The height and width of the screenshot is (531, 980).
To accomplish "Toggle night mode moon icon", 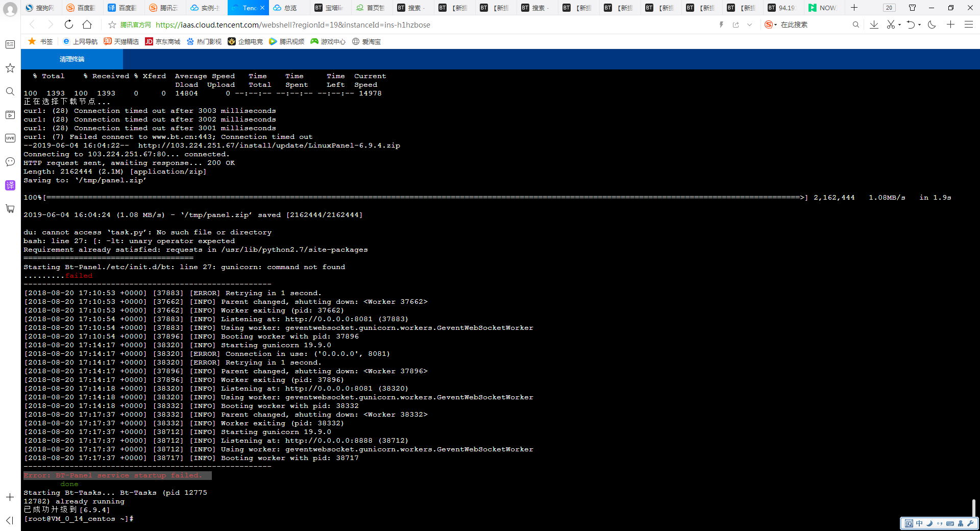I will (x=932, y=25).
